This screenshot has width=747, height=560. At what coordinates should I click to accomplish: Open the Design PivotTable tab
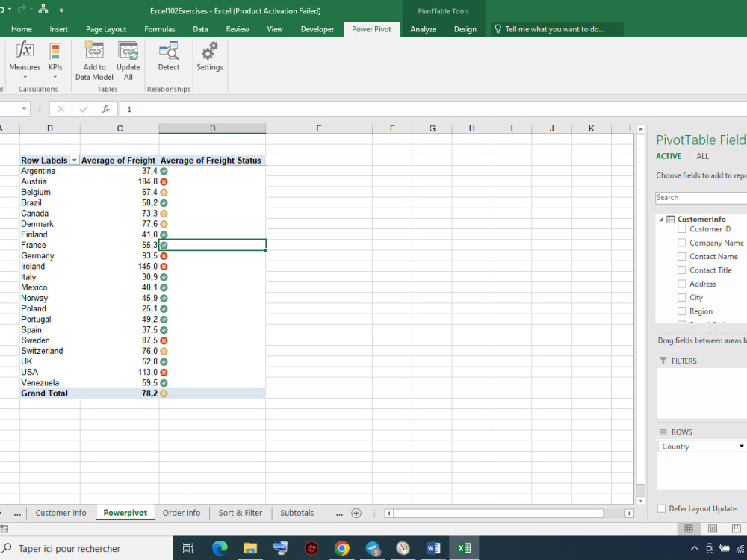coord(465,29)
